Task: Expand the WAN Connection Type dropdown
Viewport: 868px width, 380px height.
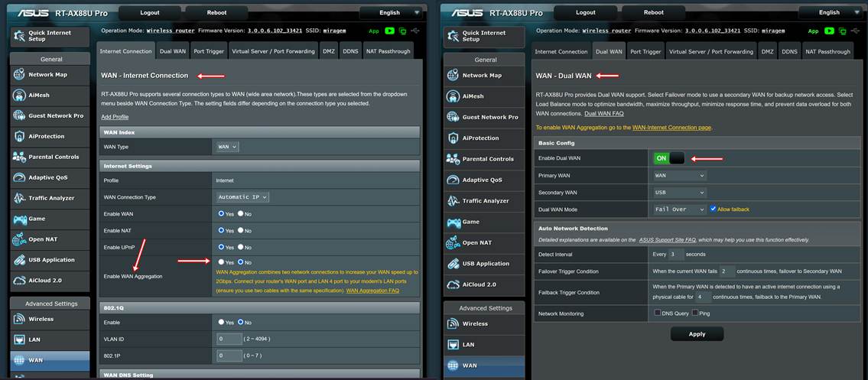Action: point(242,197)
